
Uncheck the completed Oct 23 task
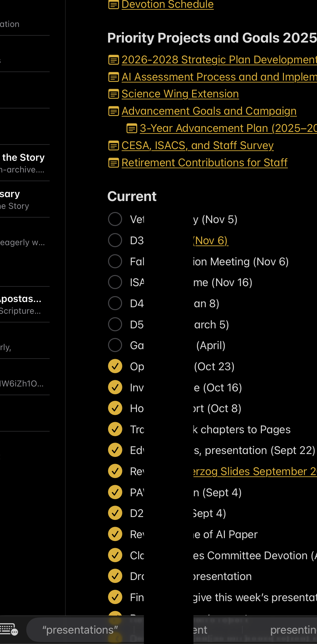[115, 366]
